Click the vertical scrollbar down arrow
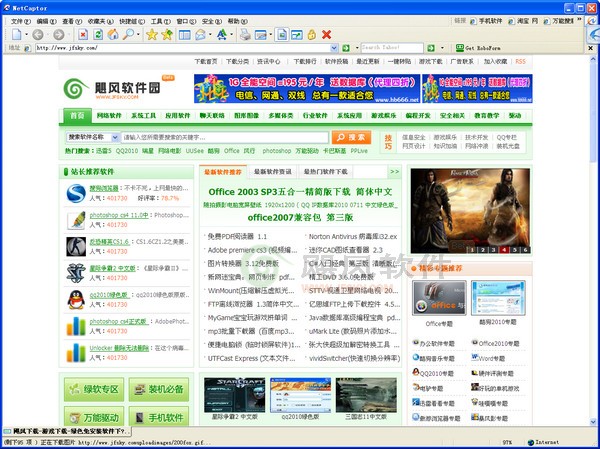 593,422
